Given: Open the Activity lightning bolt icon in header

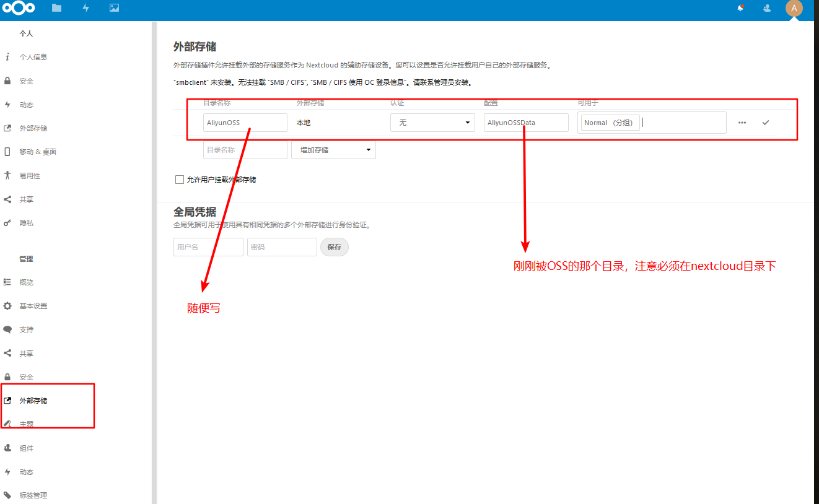Looking at the screenshot, I should [x=85, y=8].
